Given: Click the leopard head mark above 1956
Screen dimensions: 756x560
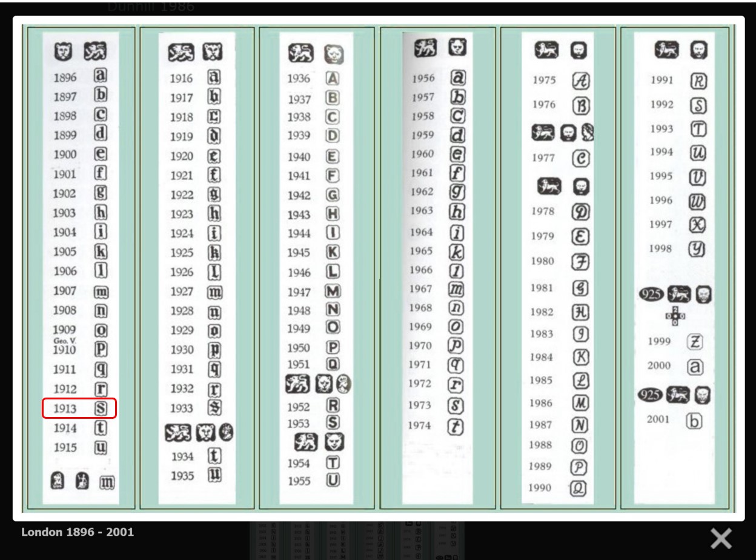Looking at the screenshot, I should coord(458,48).
